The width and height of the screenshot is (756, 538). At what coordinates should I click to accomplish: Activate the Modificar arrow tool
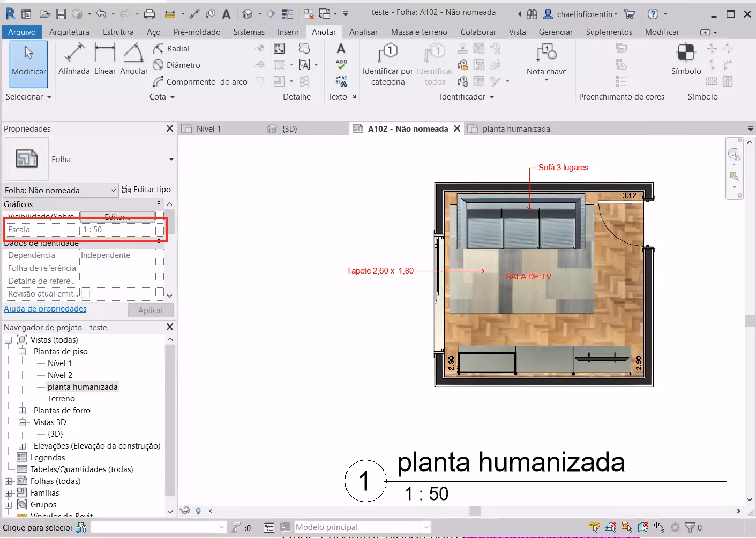point(29,64)
